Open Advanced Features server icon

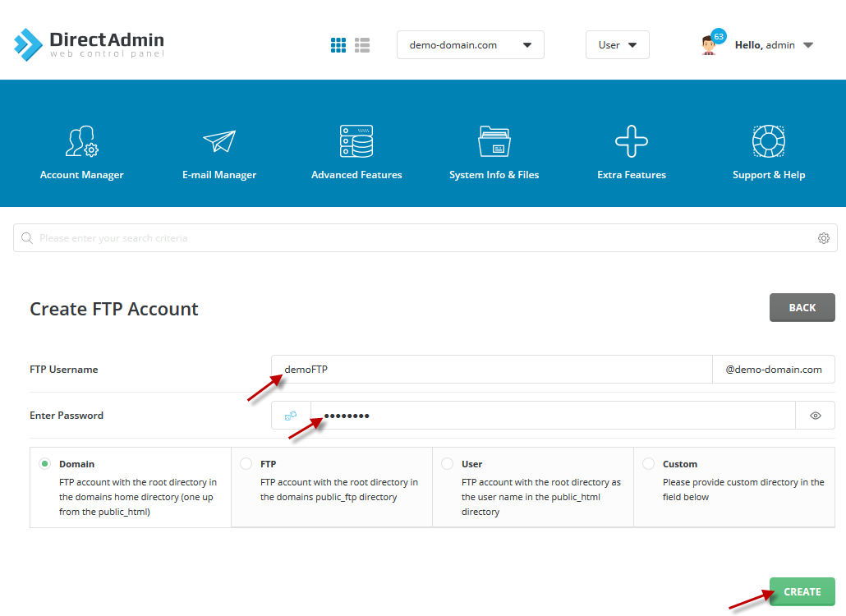coord(356,142)
